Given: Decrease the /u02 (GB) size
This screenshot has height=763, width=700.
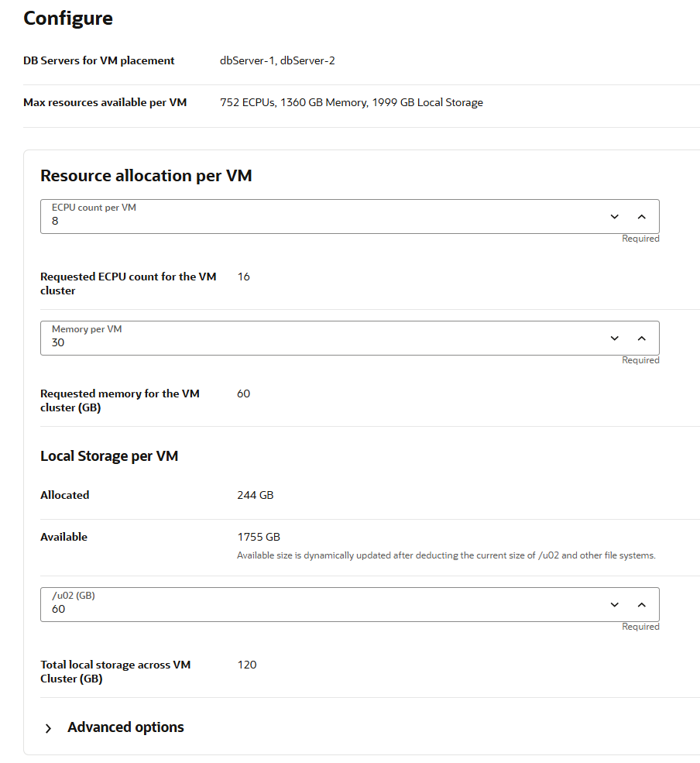Looking at the screenshot, I should 615,605.
